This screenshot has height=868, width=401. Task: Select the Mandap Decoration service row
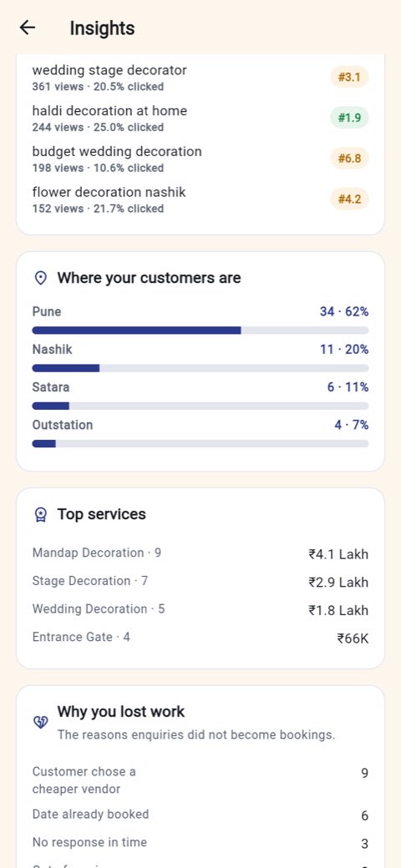pos(200,553)
